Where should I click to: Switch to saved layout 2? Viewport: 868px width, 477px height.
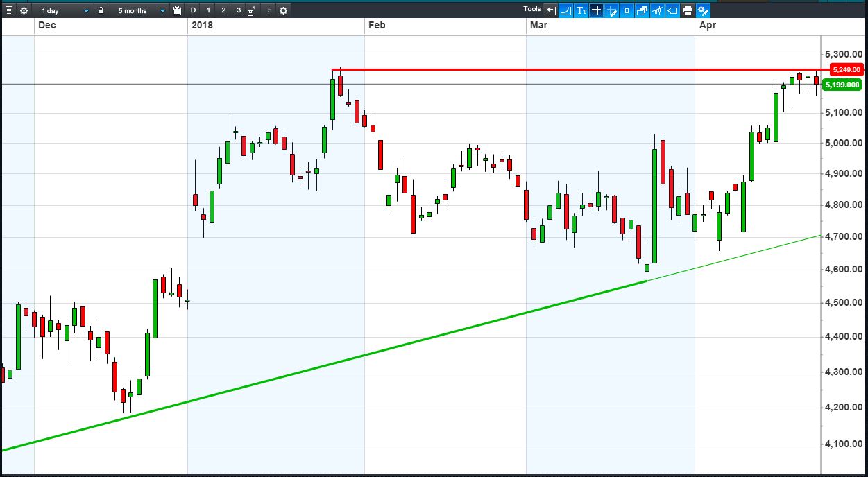click(x=223, y=10)
